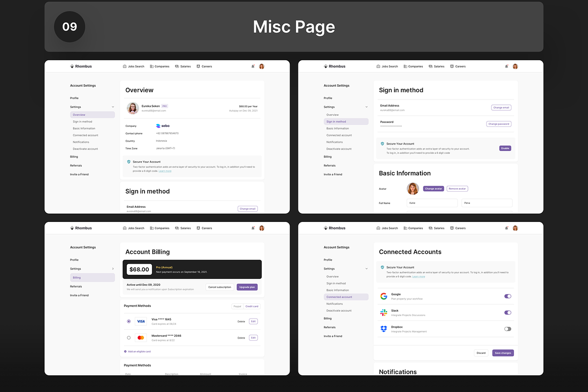Click the Rhombus logo on the Account Billing screen
Image resolution: width=588 pixels, height=392 pixels.
[x=81, y=228]
